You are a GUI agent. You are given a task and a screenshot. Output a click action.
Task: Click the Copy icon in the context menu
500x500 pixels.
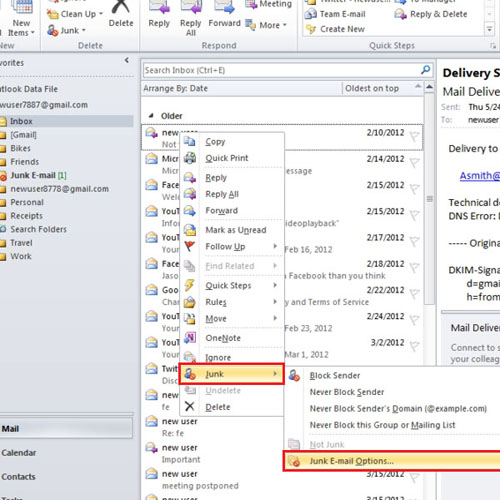point(190,141)
